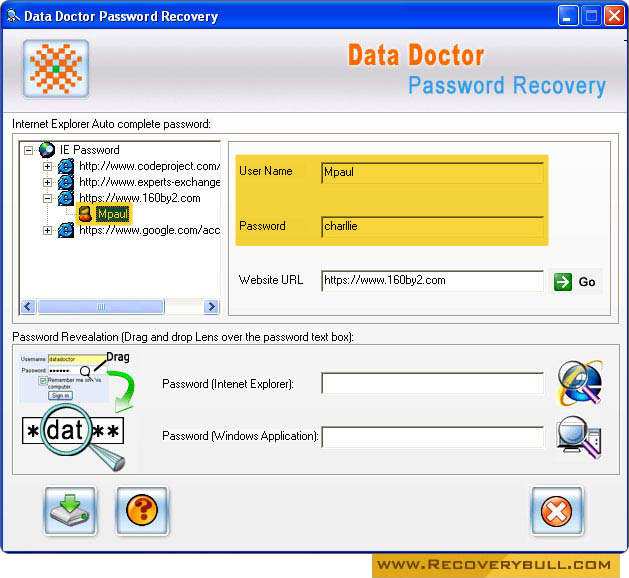Click the red X exit button
Image resolution: width=629 pixels, height=578 pixels.
[557, 511]
